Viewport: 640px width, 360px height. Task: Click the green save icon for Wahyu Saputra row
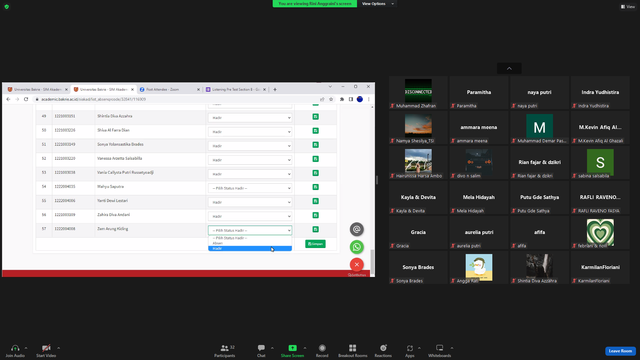click(316, 187)
